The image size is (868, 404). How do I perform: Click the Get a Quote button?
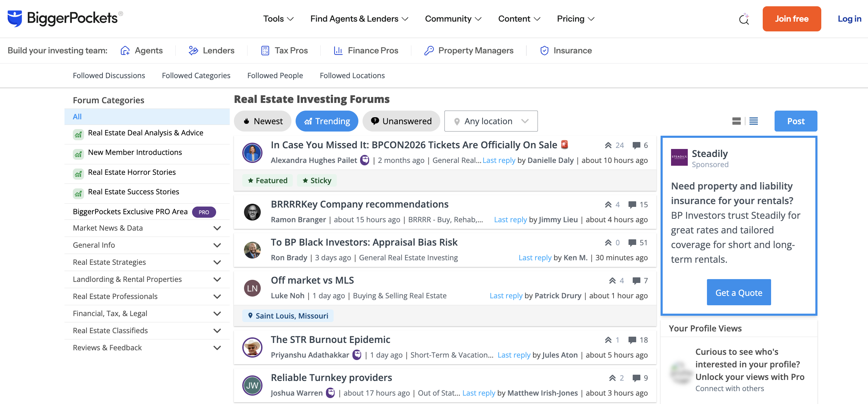coord(739,292)
